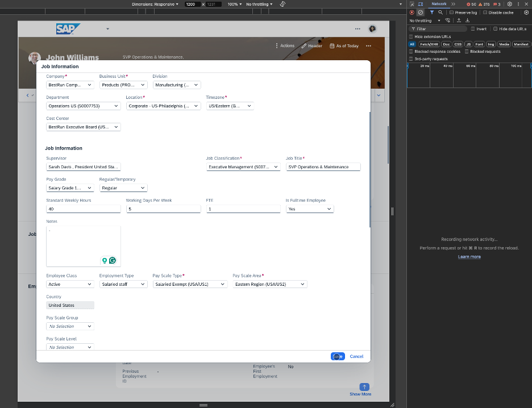
Task: Open network search magnifier
Action: [440, 13]
